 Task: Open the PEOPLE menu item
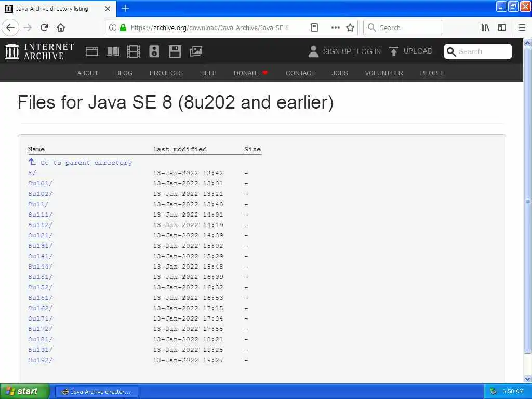(433, 73)
